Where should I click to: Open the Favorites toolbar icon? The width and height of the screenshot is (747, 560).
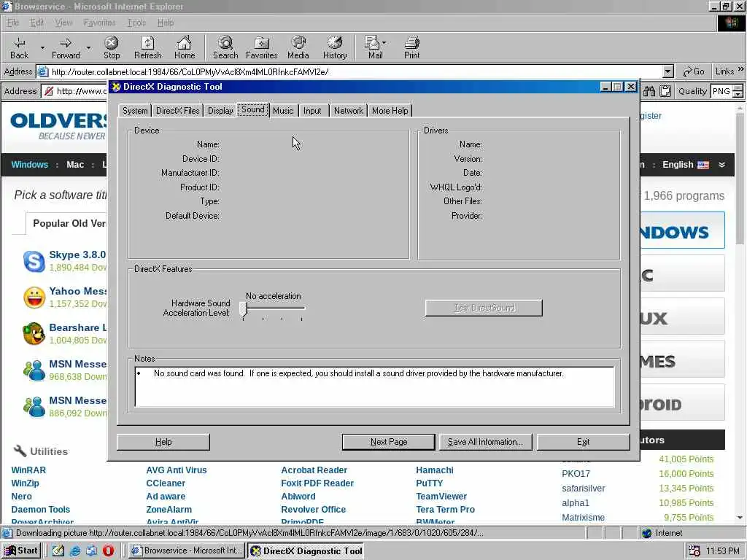pos(262,43)
